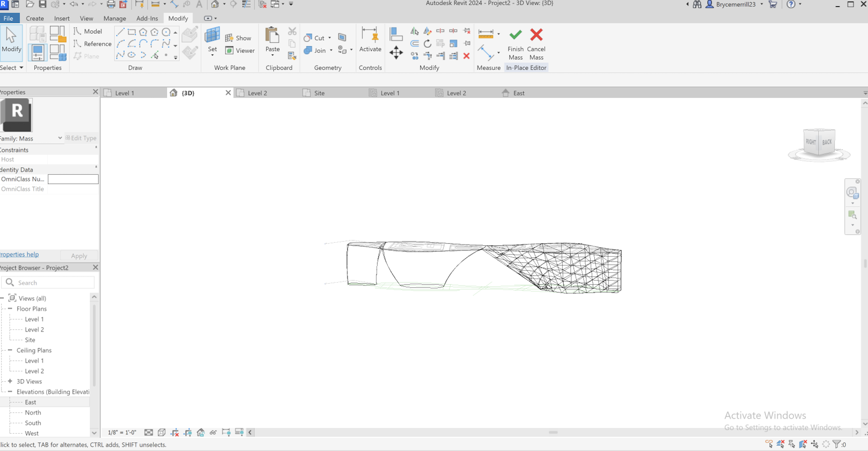The width and height of the screenshot is (868, 451).
Task: Switch to the Insert ribbon tab
Action: pyautogui.click(x=62, y=18)
